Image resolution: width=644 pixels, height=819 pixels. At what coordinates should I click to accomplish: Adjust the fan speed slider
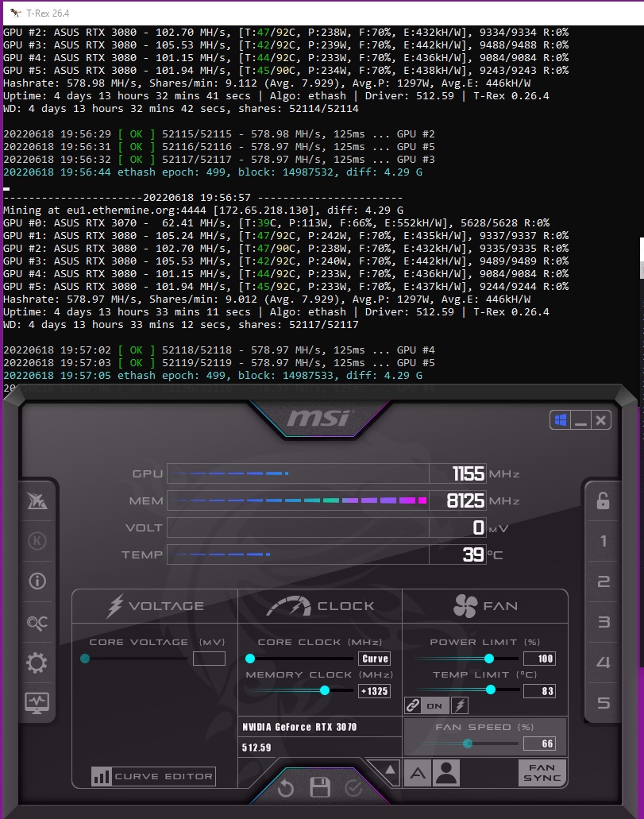click(x=466, y=744)
